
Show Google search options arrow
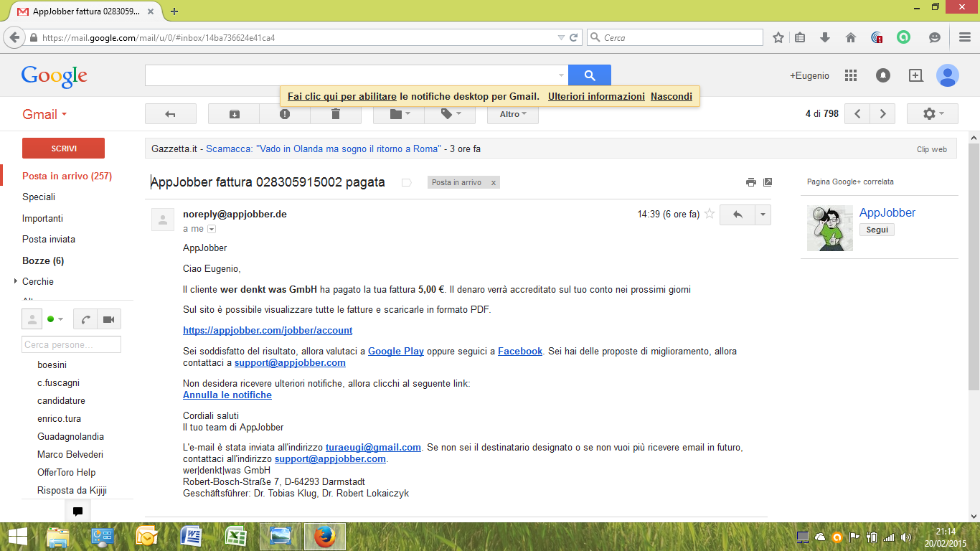pos(561,75)
